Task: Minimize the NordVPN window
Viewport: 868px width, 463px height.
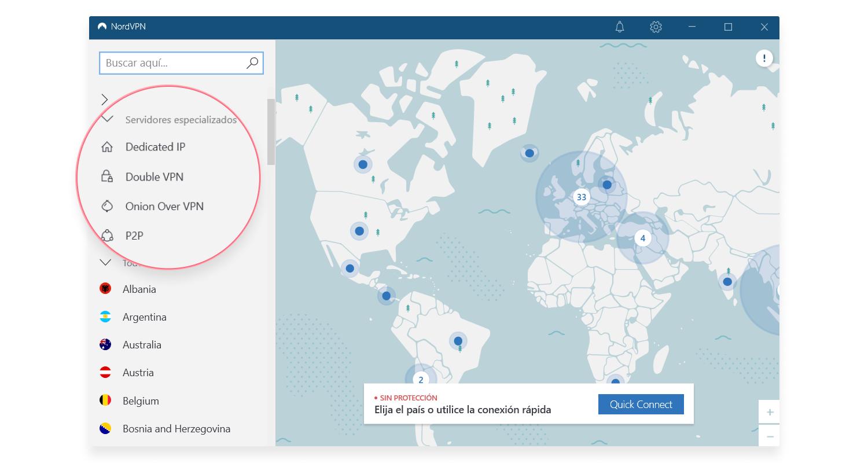Action: pos(692,27)
